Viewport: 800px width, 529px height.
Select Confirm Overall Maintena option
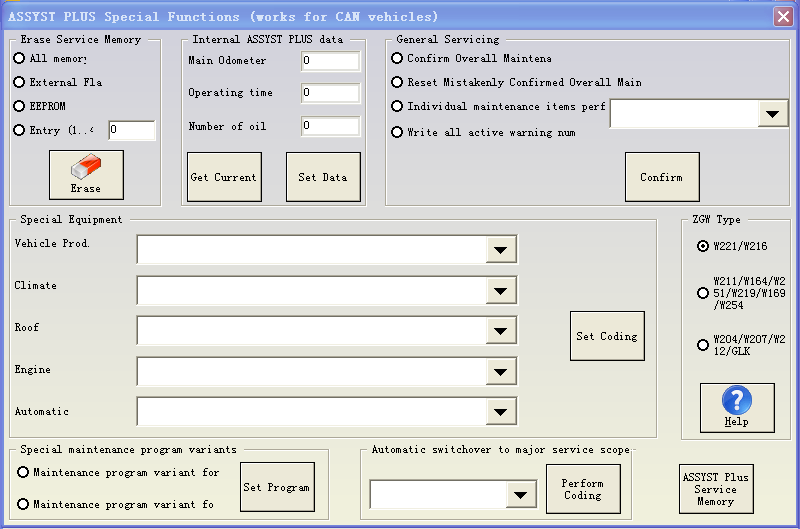point(397,58)
